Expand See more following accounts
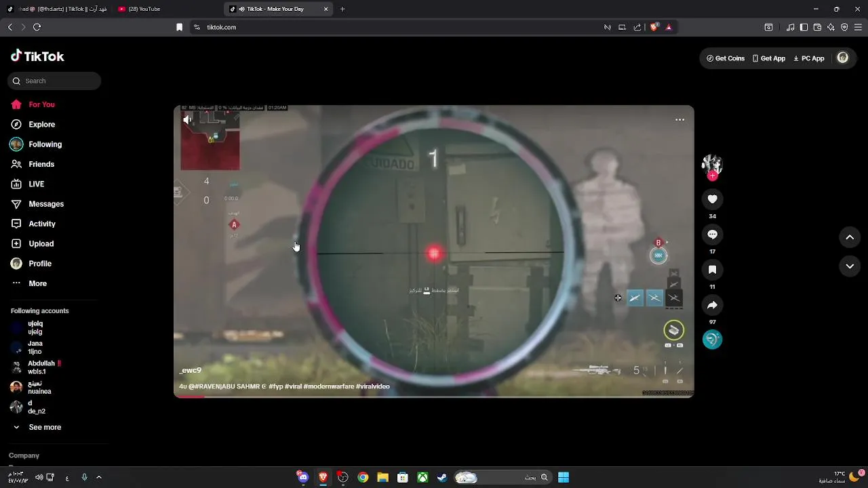 point(37,428)
